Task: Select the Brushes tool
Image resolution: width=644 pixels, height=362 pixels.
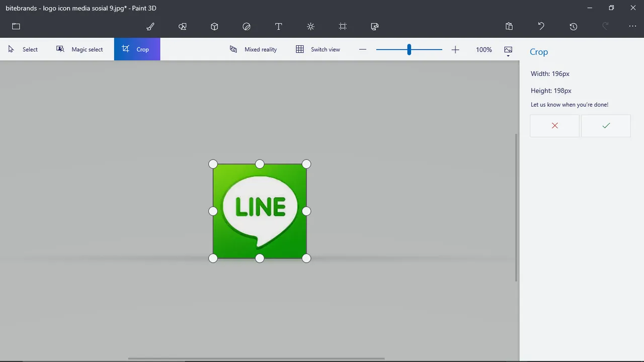Action: point(150,26)
